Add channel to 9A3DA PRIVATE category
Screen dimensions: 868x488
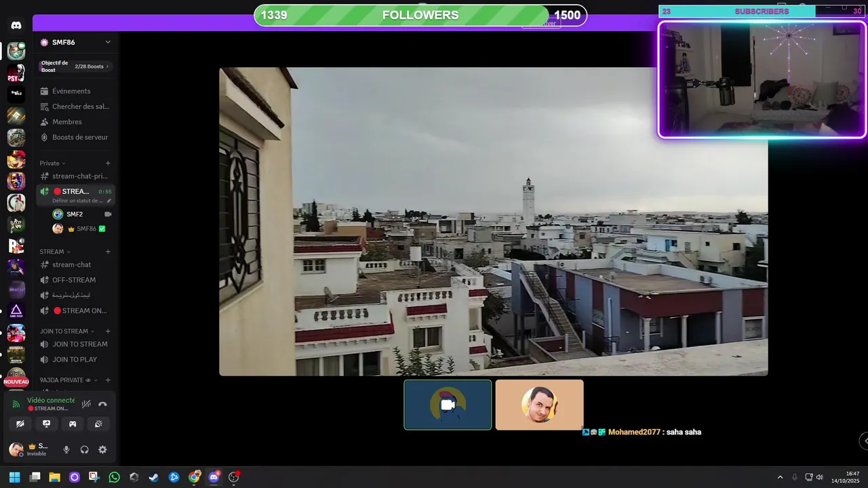point(108,380)
